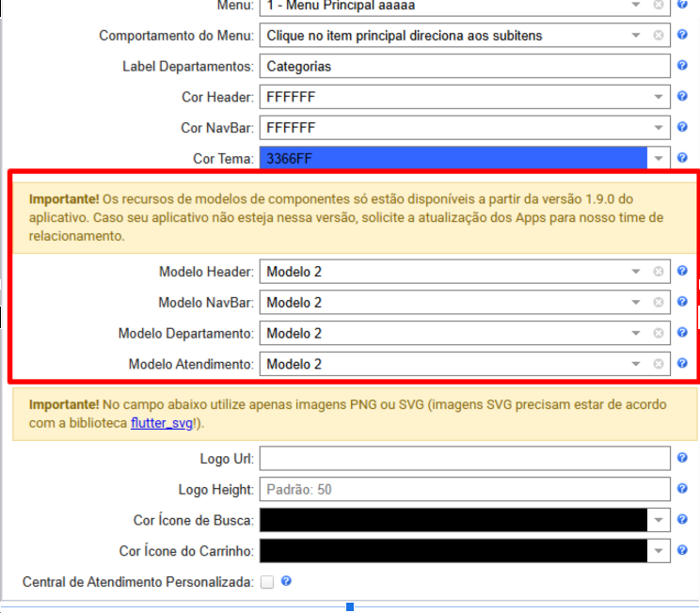700x613 pixels.
Task: Click the Label Departamentos field with Categorias
Action: (x=465, y=66)
